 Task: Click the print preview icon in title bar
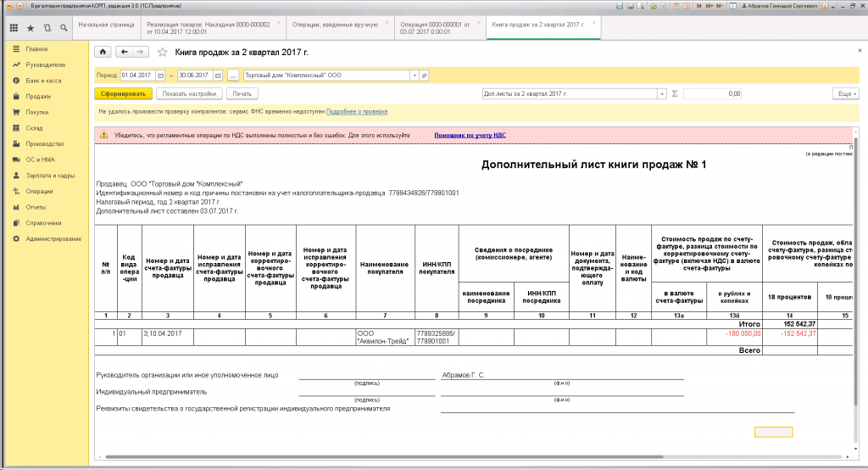(x=641, y=6)
